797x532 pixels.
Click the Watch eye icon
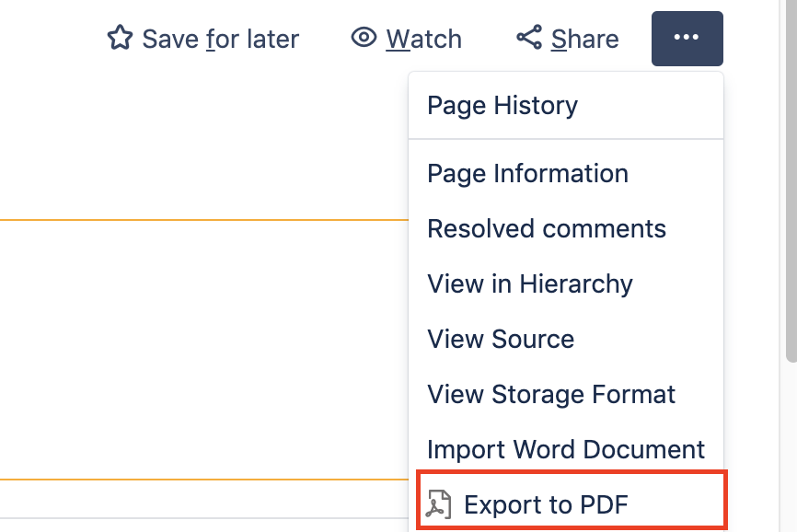coord(364,38)
